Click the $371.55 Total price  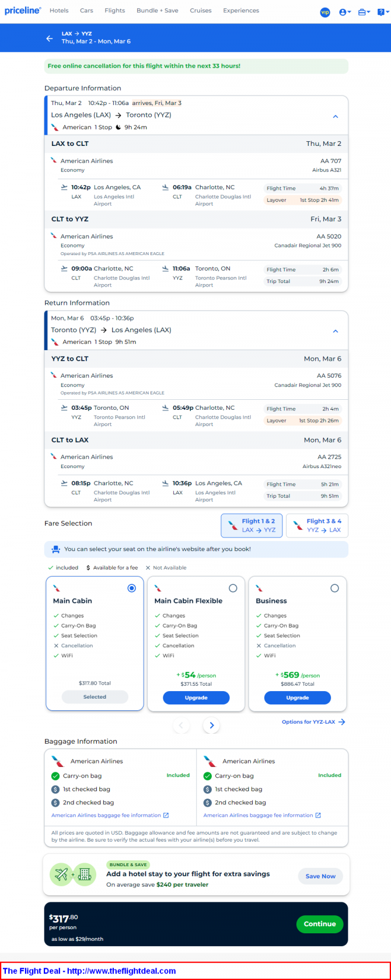[x=196, y=684]
